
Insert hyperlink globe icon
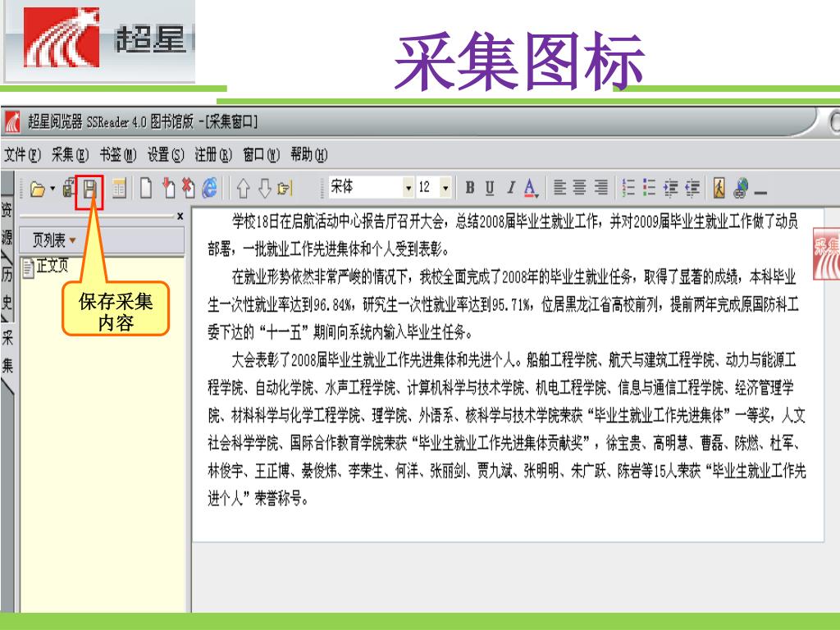coord(741,188)
